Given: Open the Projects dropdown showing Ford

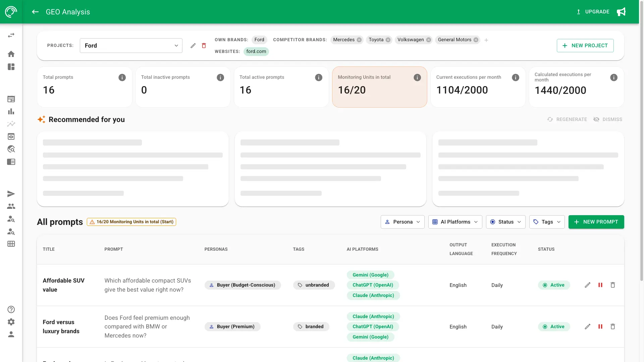Looking at the screenshot, I should point(131,46).
